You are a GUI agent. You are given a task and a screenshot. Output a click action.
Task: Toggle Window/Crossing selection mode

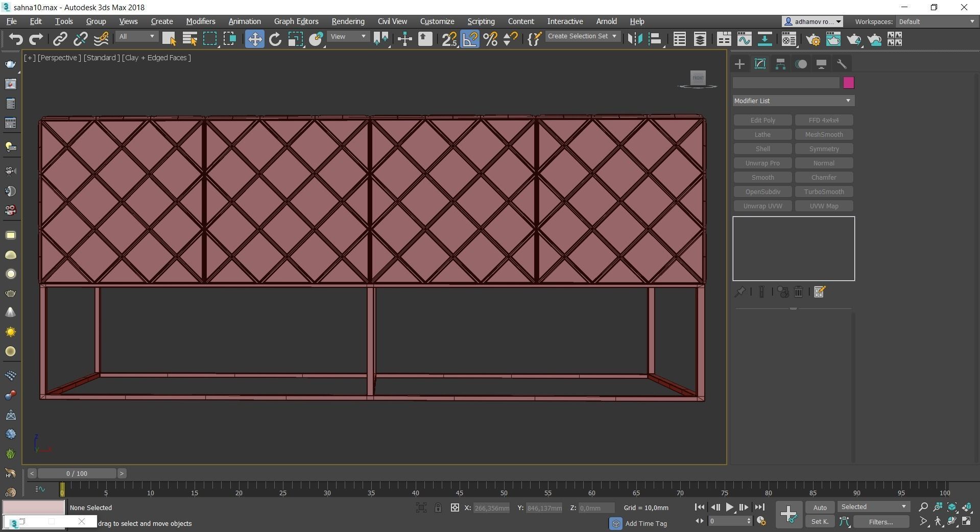[230, 39]
